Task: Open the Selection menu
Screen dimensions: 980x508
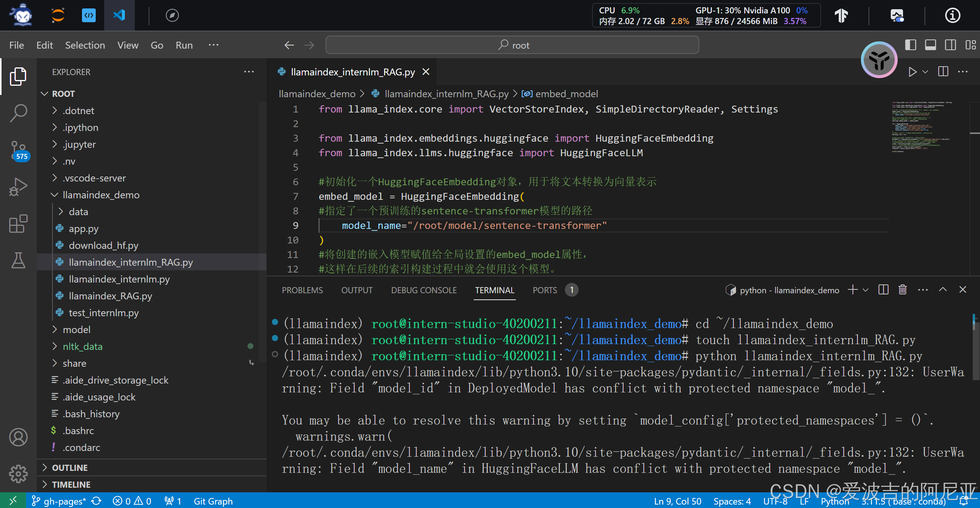Action: pos(85,45)
